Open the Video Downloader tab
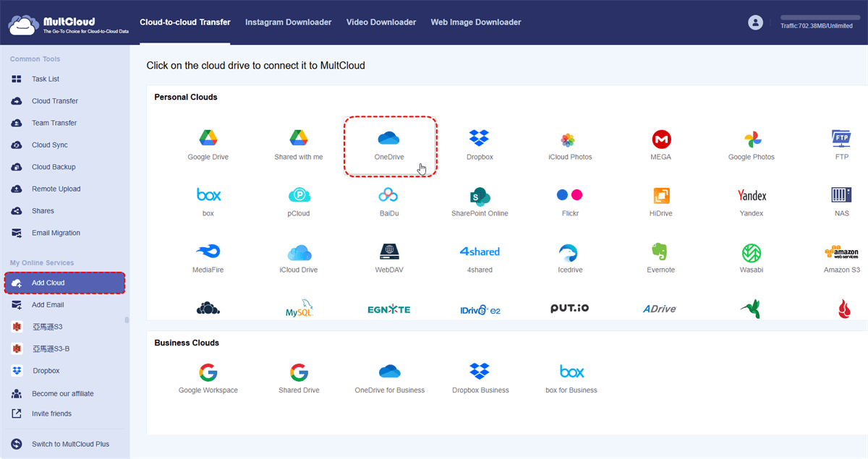Viewport: 868px width, 459px height. [381, 22]
